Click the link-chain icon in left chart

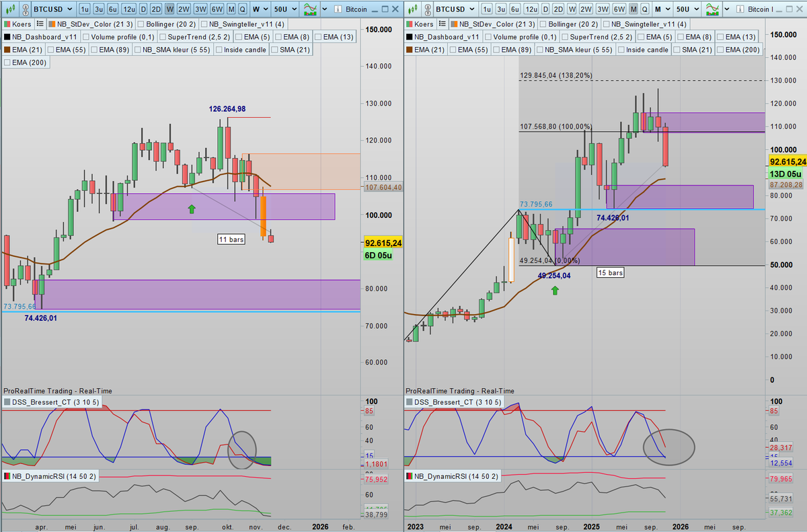(25, 9)
